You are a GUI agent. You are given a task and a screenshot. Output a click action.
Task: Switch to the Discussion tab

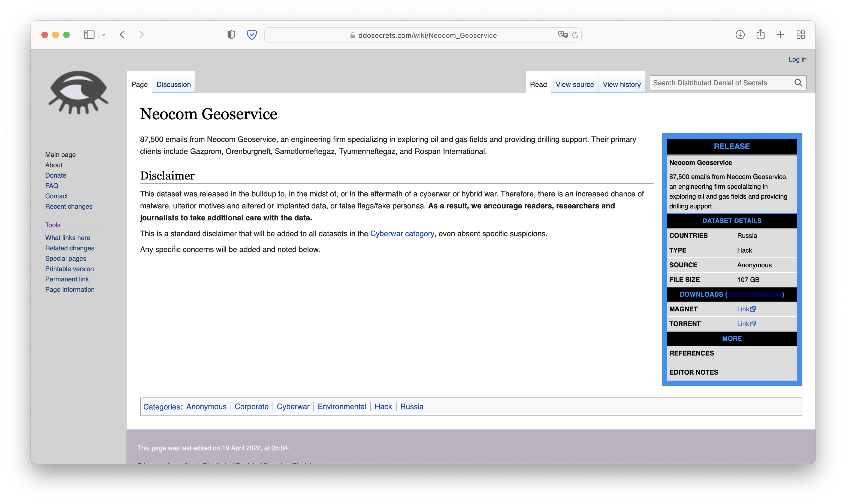[x=173, y=84]
